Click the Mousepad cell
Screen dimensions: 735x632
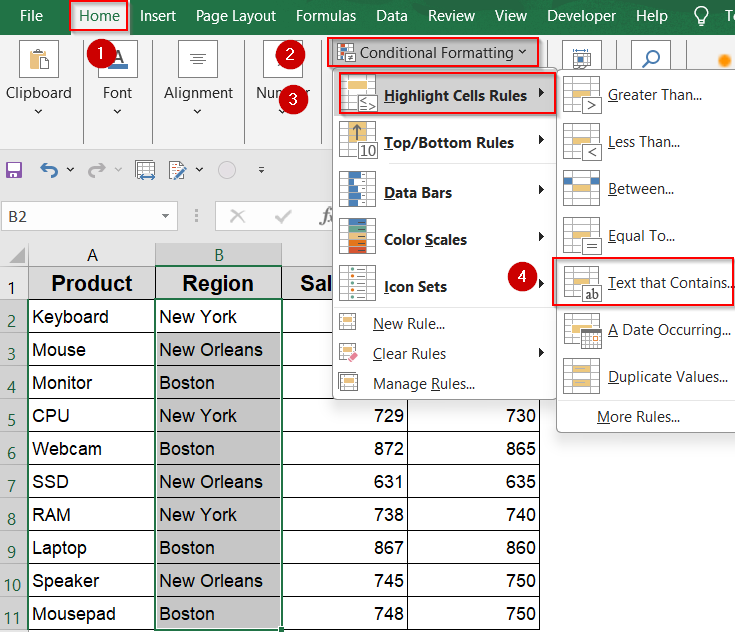pos(92,614)
